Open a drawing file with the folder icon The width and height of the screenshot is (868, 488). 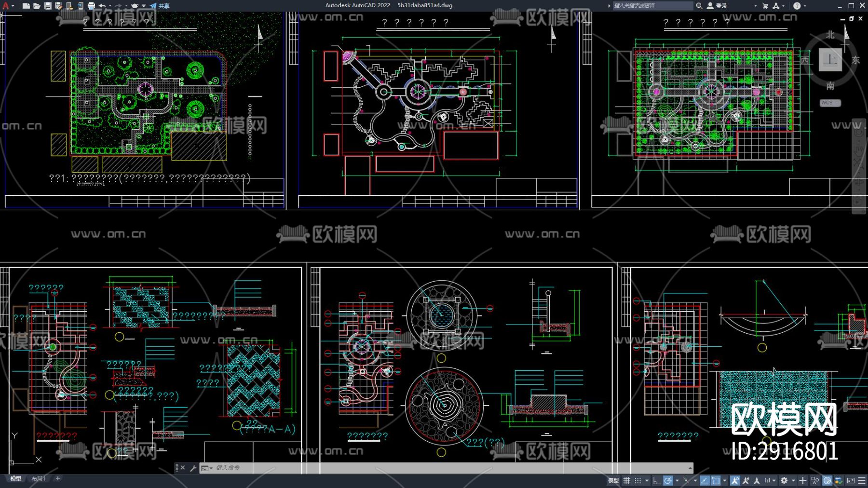(x=37, y=6)
